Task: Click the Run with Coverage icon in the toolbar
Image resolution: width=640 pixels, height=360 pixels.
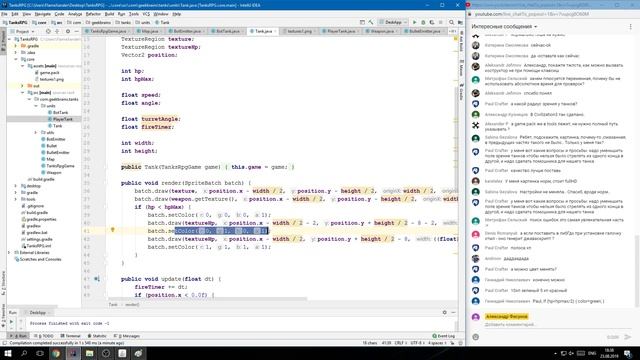Action: tap(432, 22)
